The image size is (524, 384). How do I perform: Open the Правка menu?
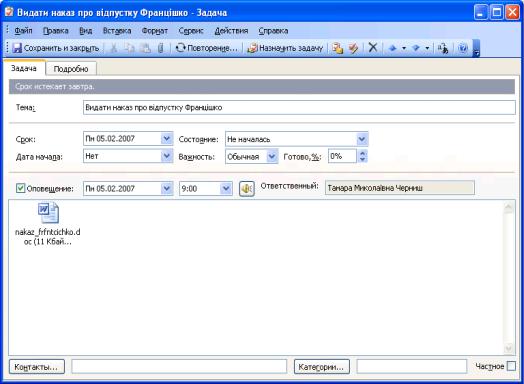point(55,31)
